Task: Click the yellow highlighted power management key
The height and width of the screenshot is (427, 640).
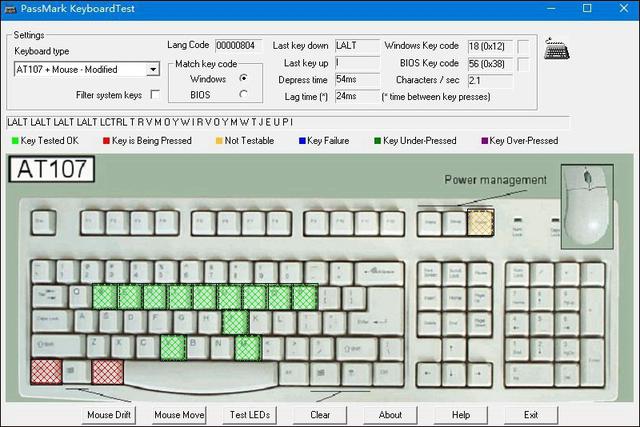Action: coord(480,222)
